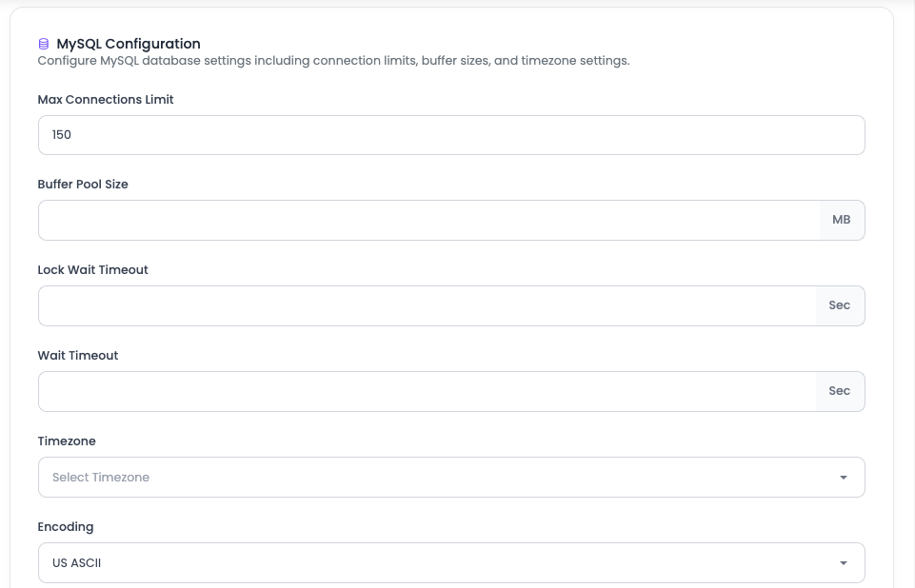Click the Max Connections Limit label

pyautogui.click(x=105, y=99)
